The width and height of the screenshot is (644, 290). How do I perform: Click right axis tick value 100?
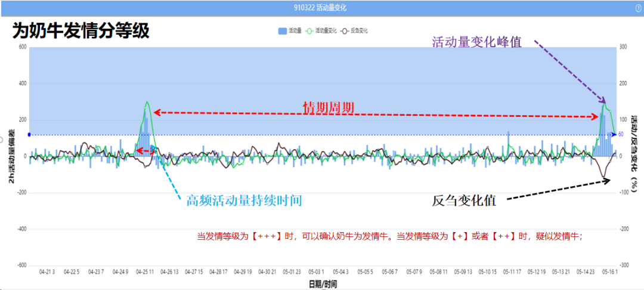(x=623, y=120)
